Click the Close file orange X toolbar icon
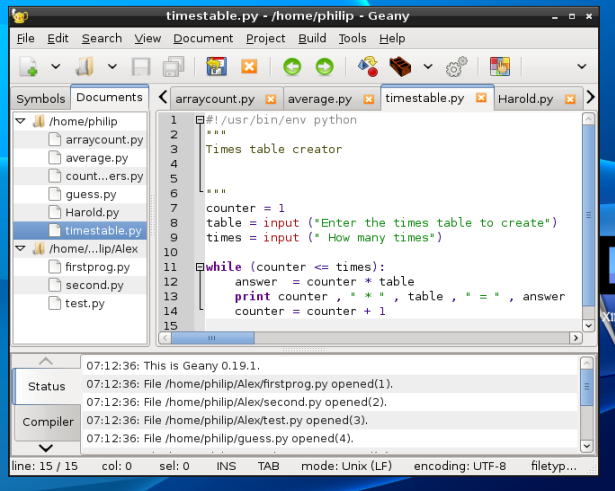The width and height of the screenshot is (615, 491). click(249, 67)
